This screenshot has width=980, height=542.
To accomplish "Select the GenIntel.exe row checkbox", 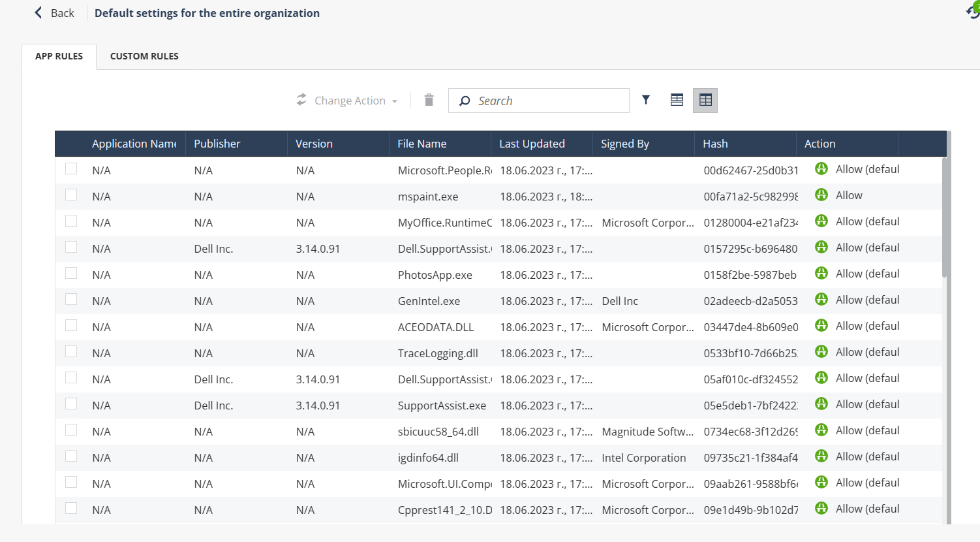I will click(71, 299).
